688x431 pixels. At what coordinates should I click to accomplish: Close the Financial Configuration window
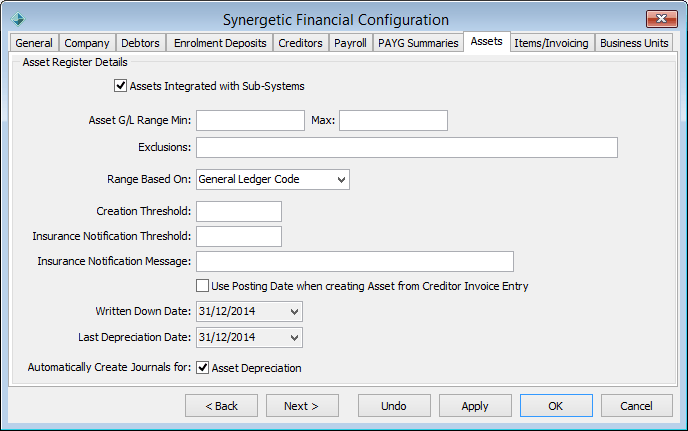pos(661,18)
